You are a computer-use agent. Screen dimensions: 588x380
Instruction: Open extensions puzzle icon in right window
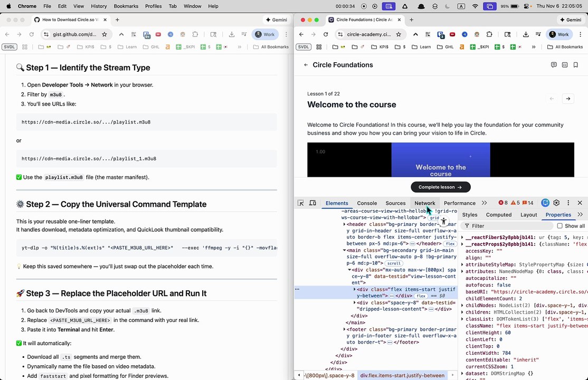click(x=489, y=34)
